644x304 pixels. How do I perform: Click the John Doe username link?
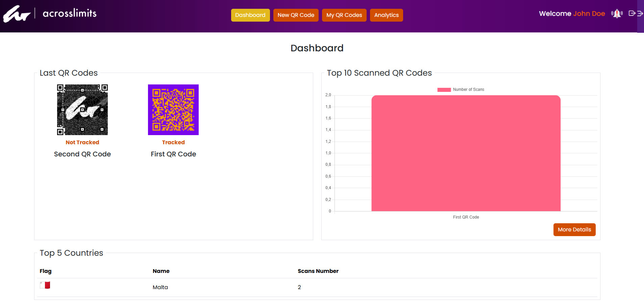tap(589, 14)
